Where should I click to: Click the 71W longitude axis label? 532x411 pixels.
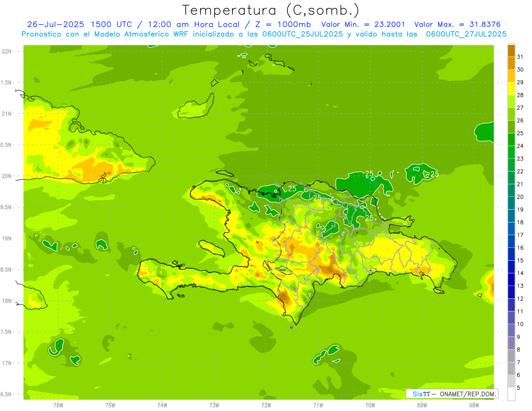318,405
